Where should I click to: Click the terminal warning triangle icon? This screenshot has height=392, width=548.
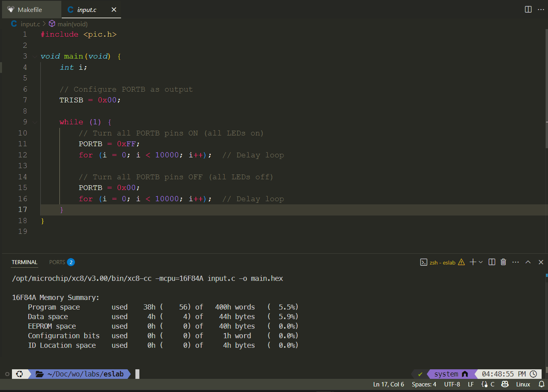[x=462, y=262]
